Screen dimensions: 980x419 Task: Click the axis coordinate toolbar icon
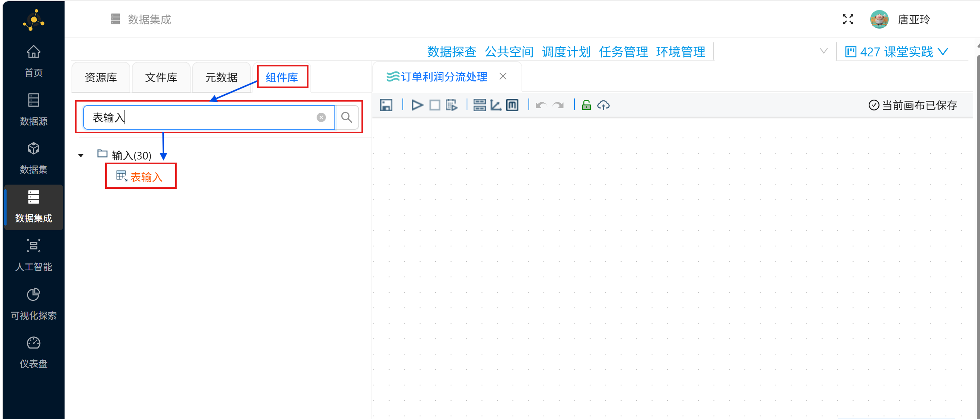pos(496,105)
